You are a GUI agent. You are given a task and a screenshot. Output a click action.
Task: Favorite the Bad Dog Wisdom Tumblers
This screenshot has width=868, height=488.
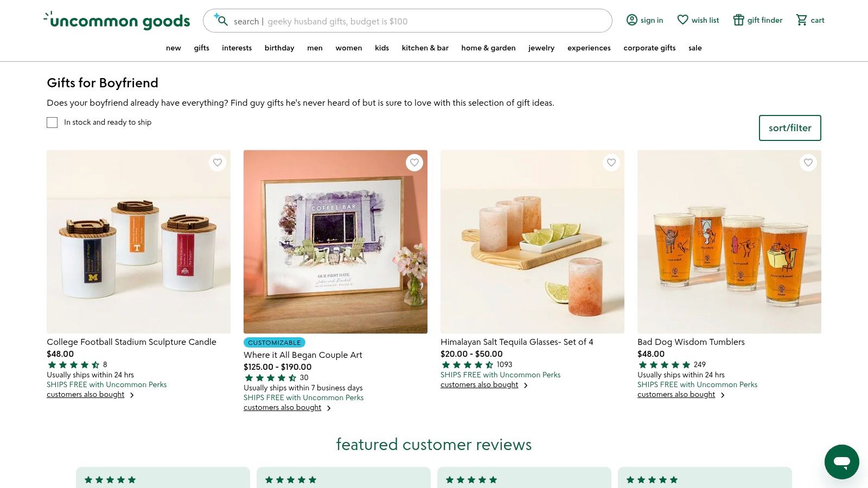coord(808,162)
